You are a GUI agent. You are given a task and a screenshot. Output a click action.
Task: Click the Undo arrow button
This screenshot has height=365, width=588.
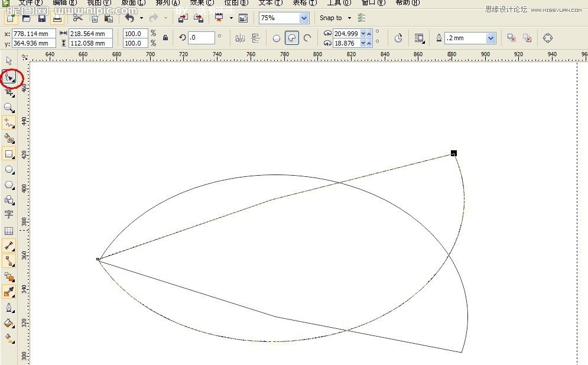point(129,18)
